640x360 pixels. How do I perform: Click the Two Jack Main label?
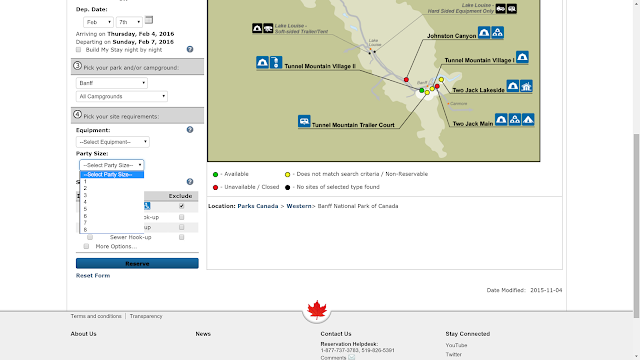(x=473, y=124)
